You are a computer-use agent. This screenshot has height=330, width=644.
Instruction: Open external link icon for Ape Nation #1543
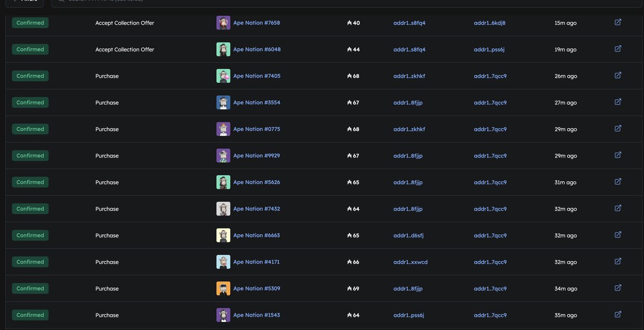[618, 314]
